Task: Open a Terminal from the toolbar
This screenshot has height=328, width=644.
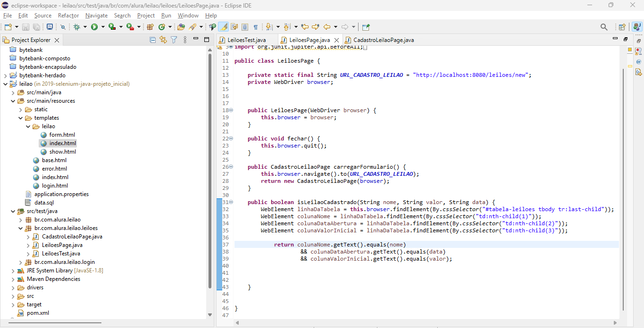Action: pyautogui.click(x=50, y=27)
